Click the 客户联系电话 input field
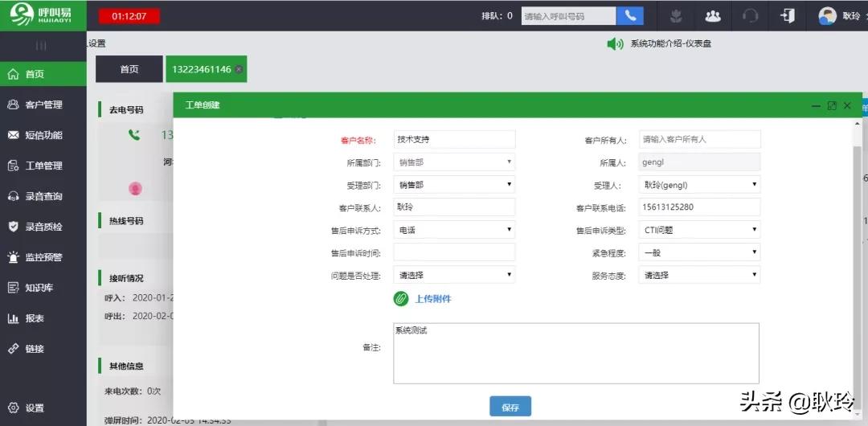868x426 pixels. [699, 207]
